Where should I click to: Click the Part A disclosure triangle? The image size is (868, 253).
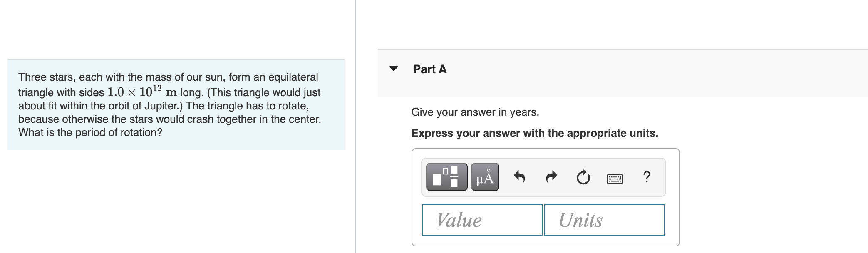coord(394,69)
